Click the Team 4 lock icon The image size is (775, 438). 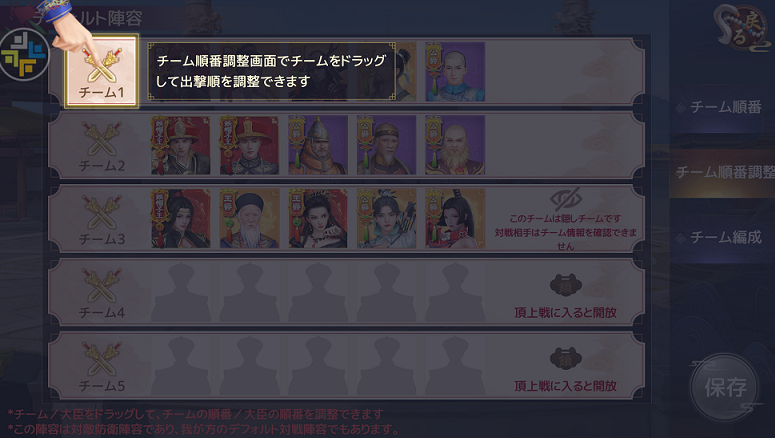[565, 285]
